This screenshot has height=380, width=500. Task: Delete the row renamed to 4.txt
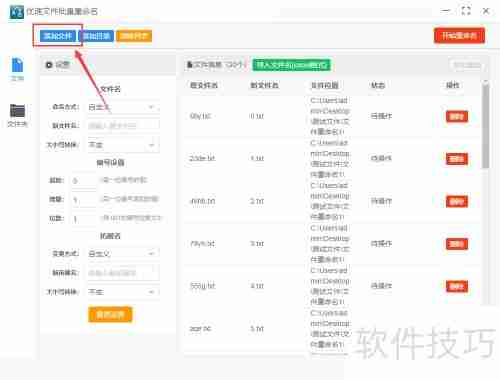tap(457, 286)
